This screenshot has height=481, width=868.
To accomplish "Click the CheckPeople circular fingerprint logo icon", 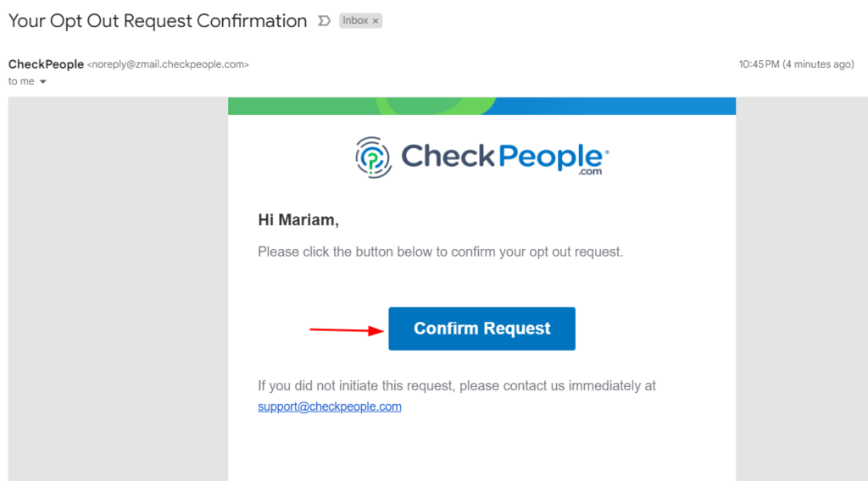I will coord(373,158).
